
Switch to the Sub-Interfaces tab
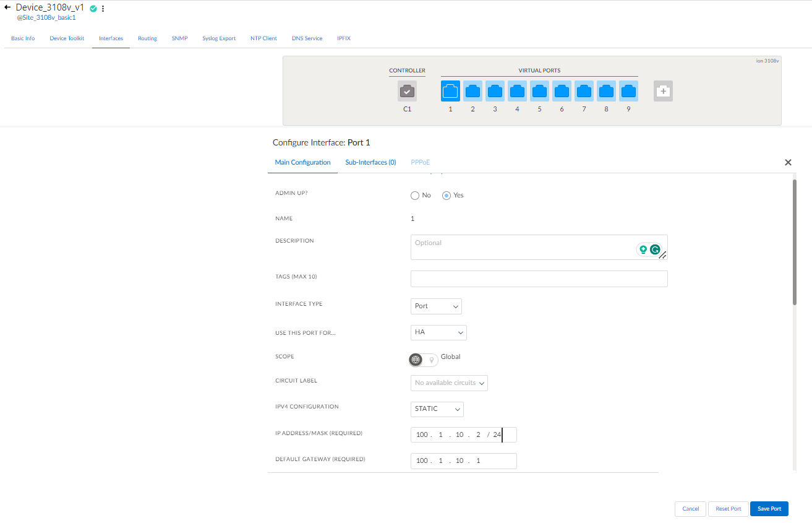click(370, 162)
